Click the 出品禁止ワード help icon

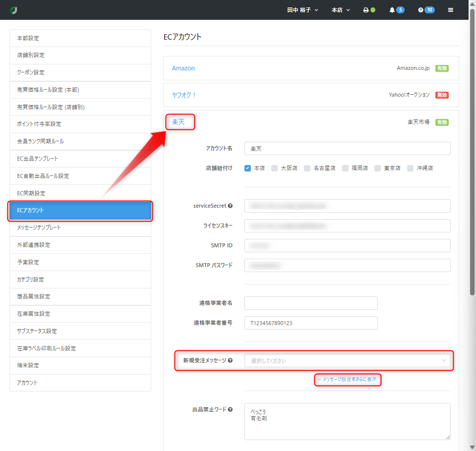(x=230, y=409)
